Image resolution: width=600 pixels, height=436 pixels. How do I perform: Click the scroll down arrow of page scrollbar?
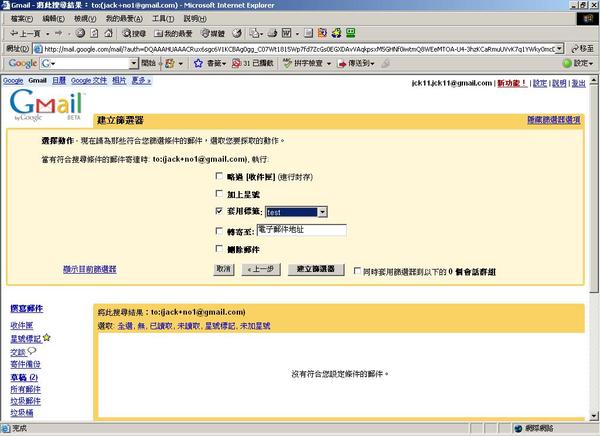[x=593, y=416]
